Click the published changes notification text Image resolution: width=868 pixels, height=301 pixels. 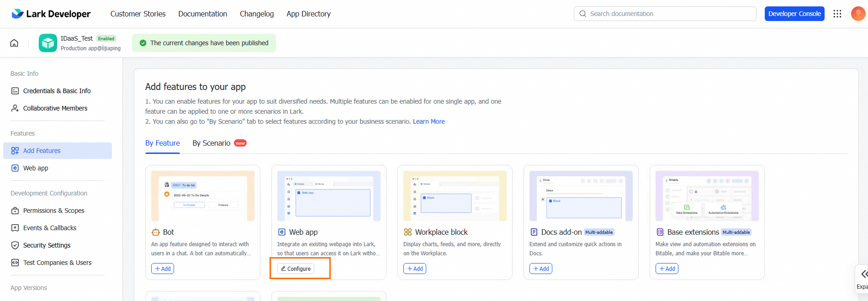209,43
